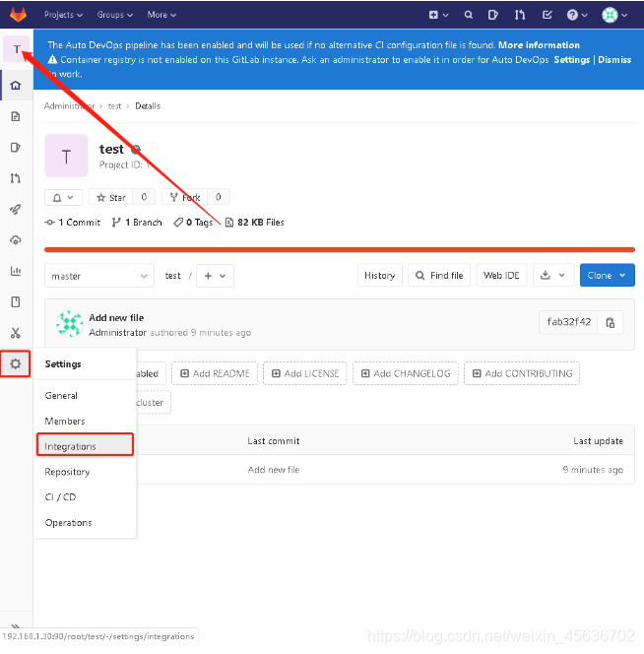
Task: Open the More menu
Action: pyautogui.click(x=161, y=15)
